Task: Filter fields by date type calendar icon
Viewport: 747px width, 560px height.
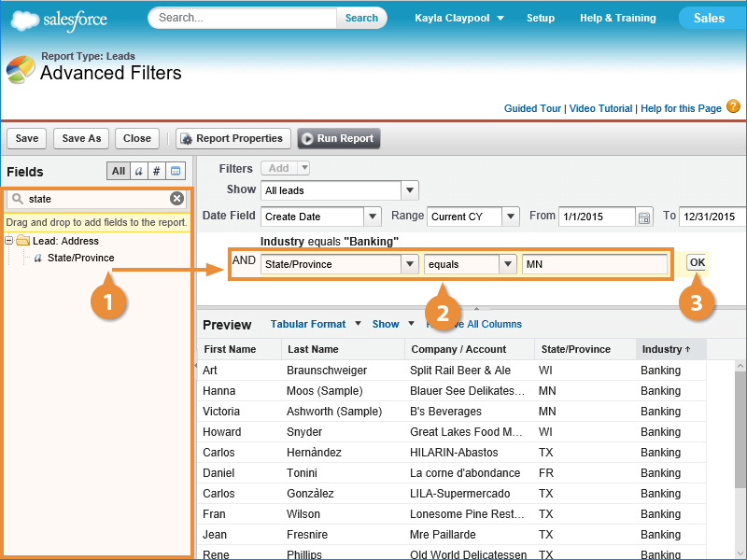Action: coord(176,171)
